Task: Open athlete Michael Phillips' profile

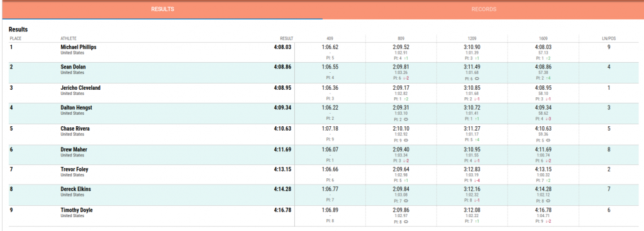Action: (x=79, y=47)
